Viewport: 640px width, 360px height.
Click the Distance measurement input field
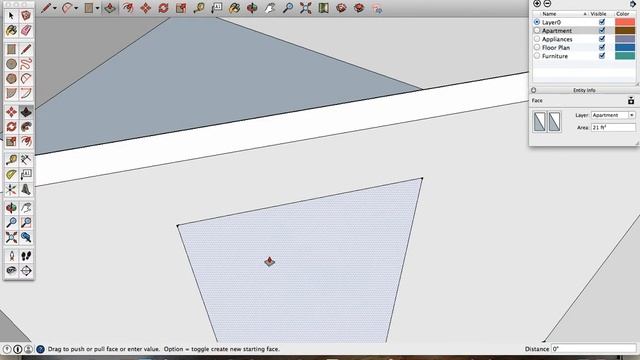594,349
